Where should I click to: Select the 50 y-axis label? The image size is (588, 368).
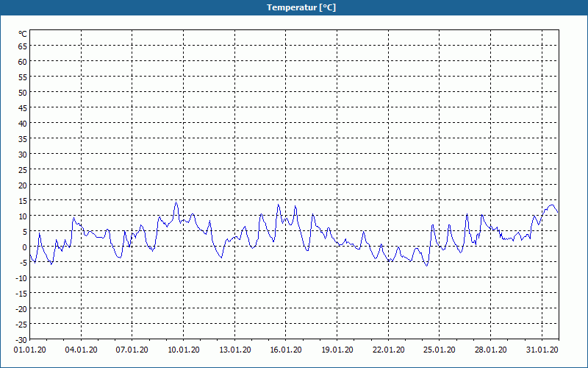(x=23, y=93)
